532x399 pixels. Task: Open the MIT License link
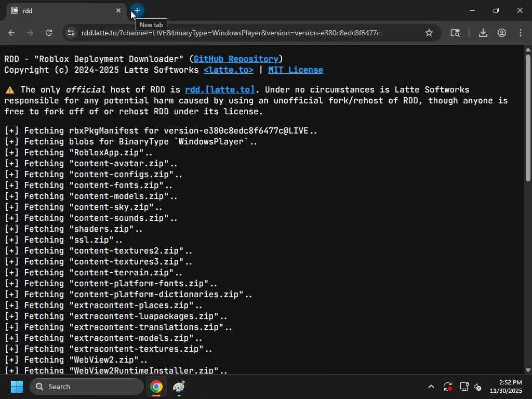click(296, 70)
